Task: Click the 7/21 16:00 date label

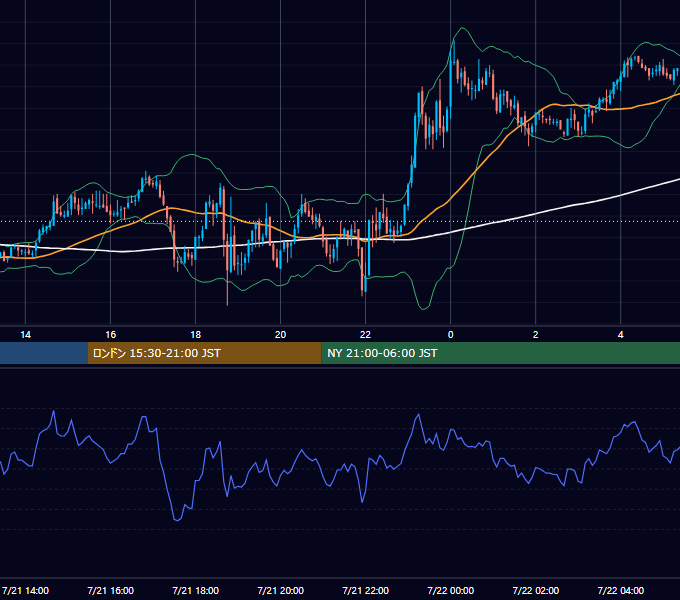Action: coord(111,590)
